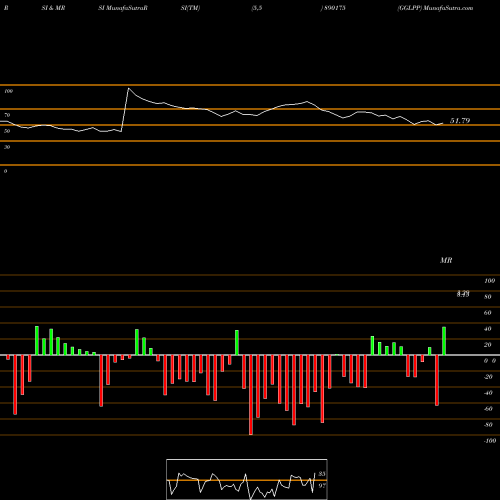Viewport: 500px width, 500px height.
Task: Click the 100 label on left RSI axis
Action: (8, 91)
